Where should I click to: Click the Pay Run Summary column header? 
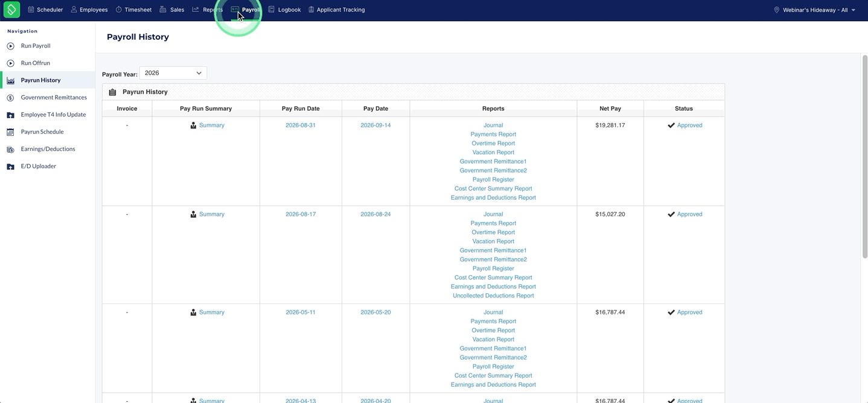point(206,109)
